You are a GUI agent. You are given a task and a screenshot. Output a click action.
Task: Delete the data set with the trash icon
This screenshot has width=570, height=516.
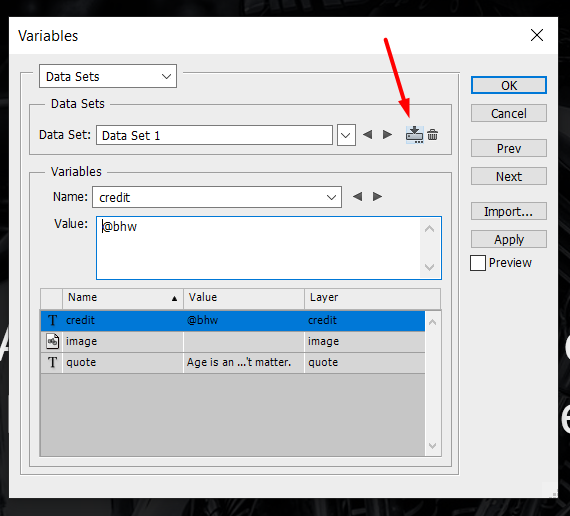tap(432, 135)
